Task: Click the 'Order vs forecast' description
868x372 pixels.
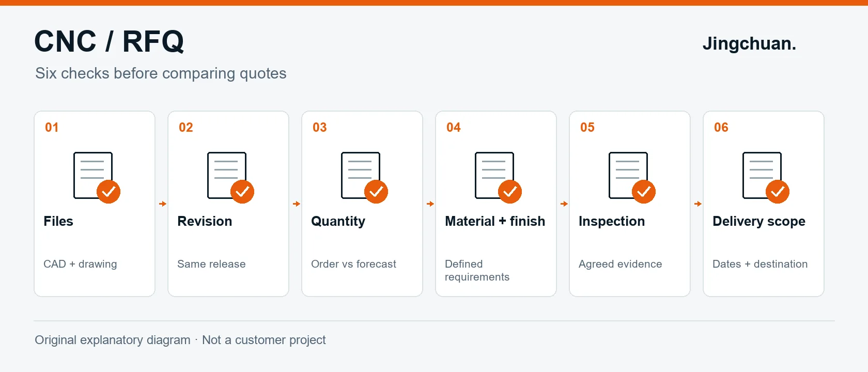Action: 353,264
